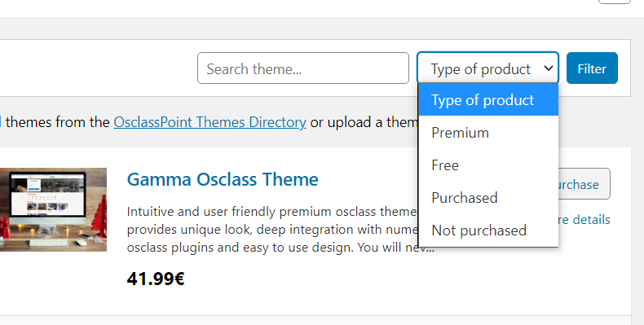644x325 pixels.
Task: Click the partially hidden Purchase button
Action: coord(584,184)
